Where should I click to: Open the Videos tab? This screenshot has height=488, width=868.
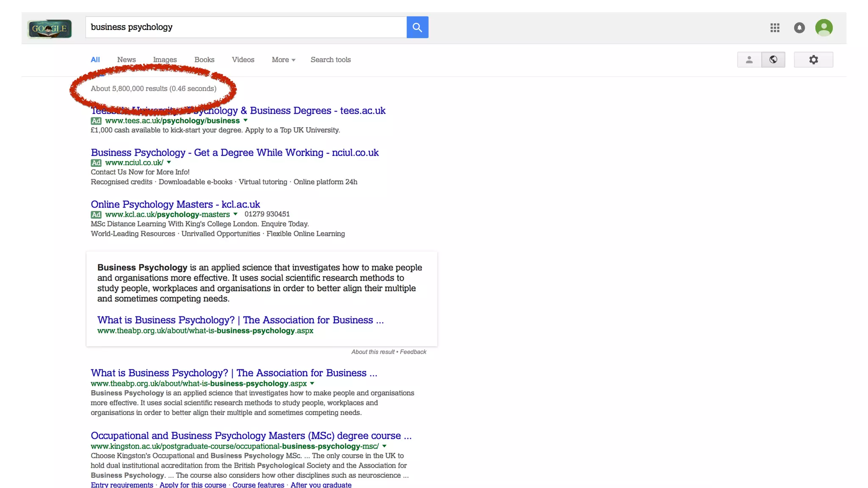click(243, 60)
